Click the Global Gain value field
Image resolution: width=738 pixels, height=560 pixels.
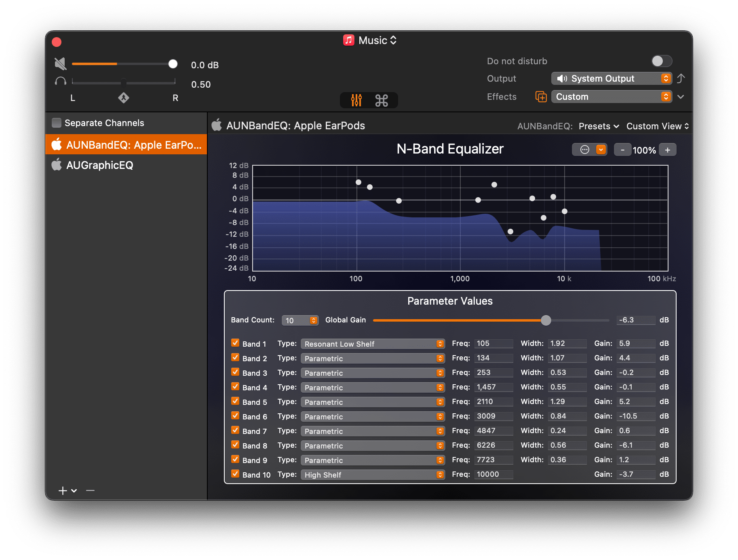tap(636, 320)
